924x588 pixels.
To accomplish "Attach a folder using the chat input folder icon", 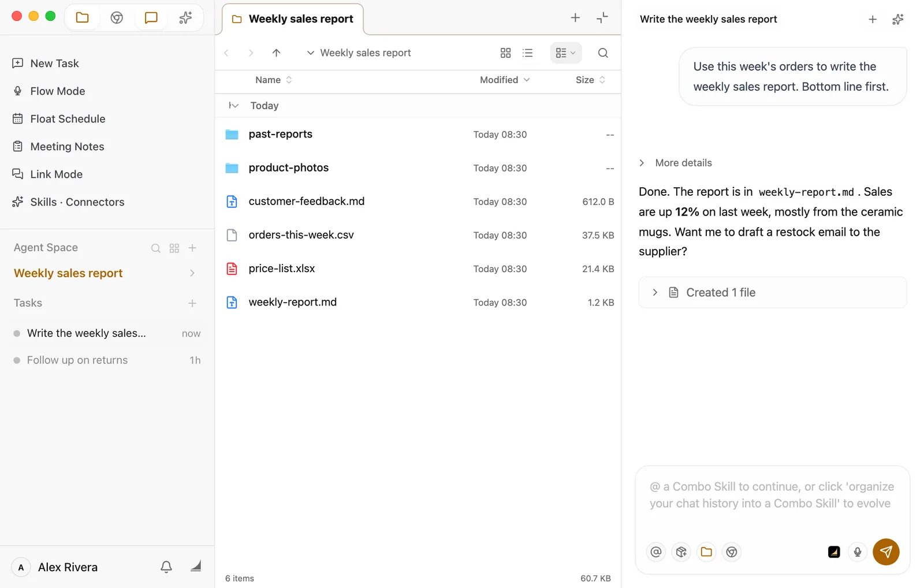I will [x=706, y=552].
